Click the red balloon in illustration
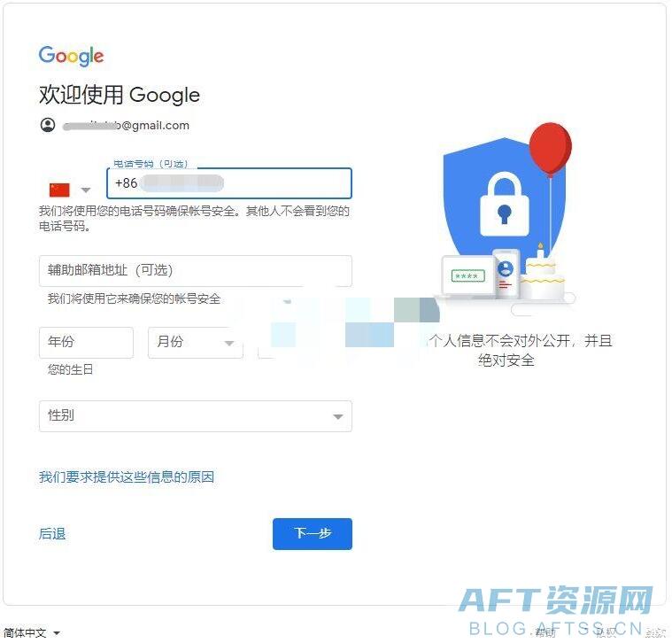This screenshot has height=643, width=672. click(x=551, y=148)
